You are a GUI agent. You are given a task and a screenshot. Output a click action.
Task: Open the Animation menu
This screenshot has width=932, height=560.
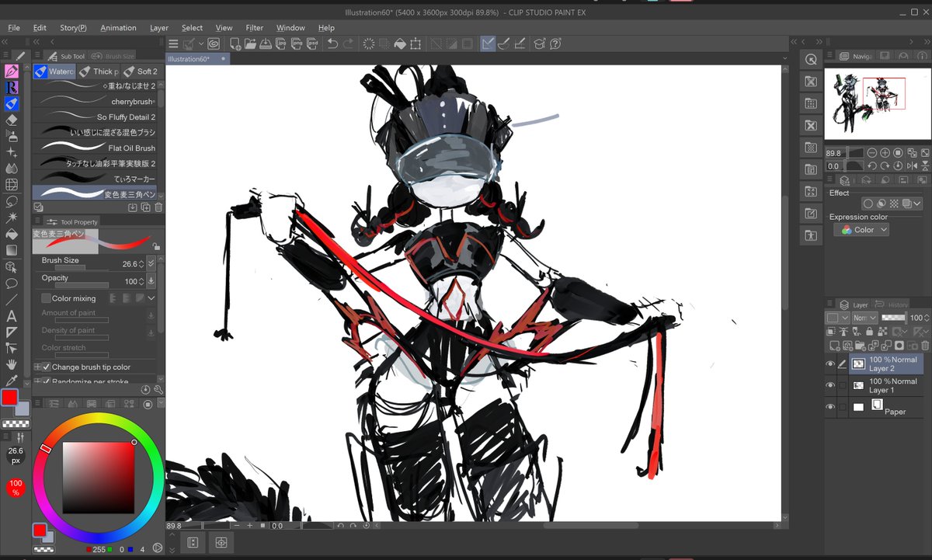(x=118, y=28)
